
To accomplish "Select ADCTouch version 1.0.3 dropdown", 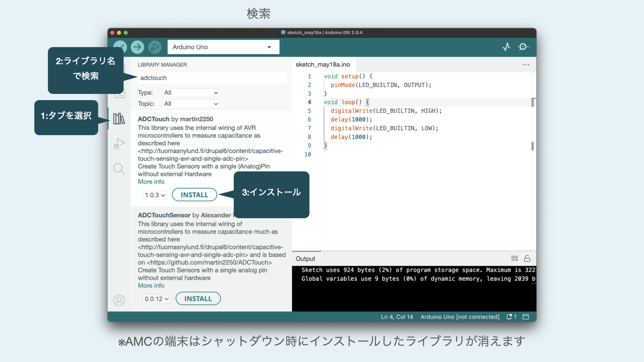I will [x=155, y=195].
